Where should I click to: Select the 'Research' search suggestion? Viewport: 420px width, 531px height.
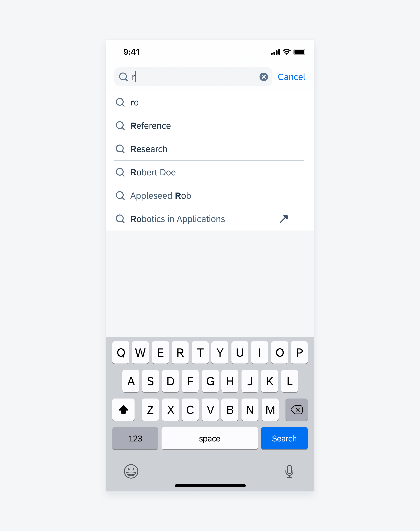pos(210,149)
